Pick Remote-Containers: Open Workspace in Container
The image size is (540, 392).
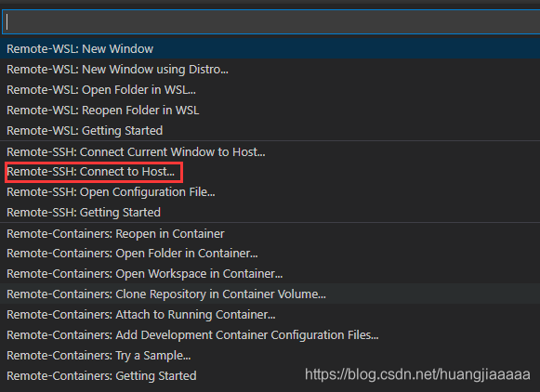270,274
